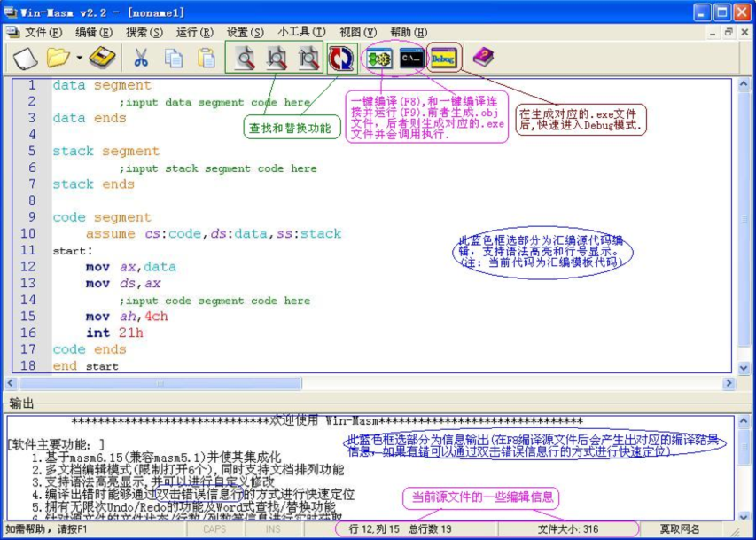Click output line on 多文档编辑模式
The height and width of the screenshot is (540, 756).
coord(188,470)
